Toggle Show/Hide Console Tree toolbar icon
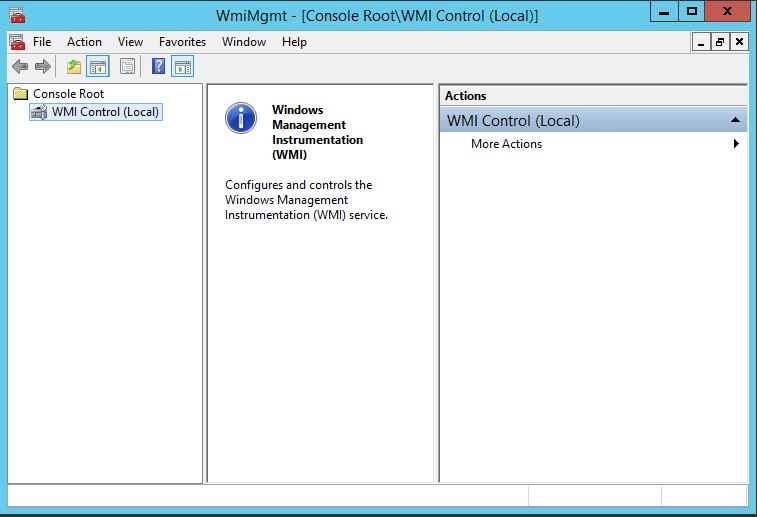 [x=98, y=67]
